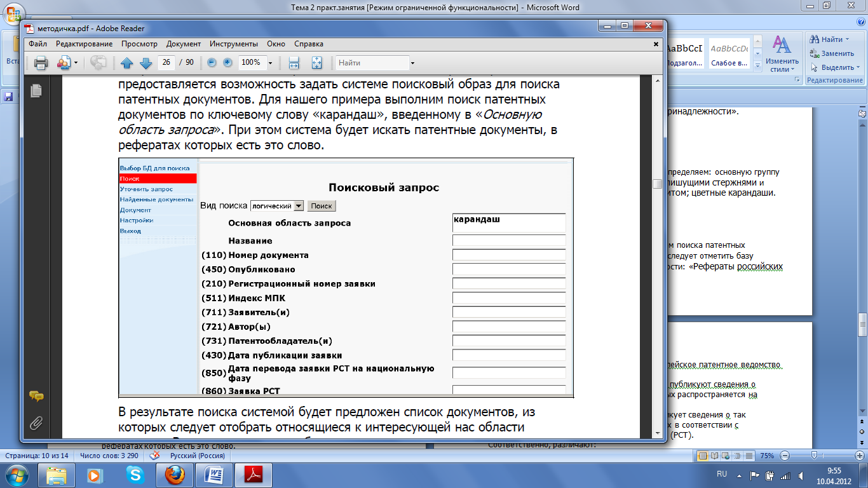Expand the collaborate icon's dropdown arrow
The width and height of the screenshot is (868, 488).
click(76, 63)
